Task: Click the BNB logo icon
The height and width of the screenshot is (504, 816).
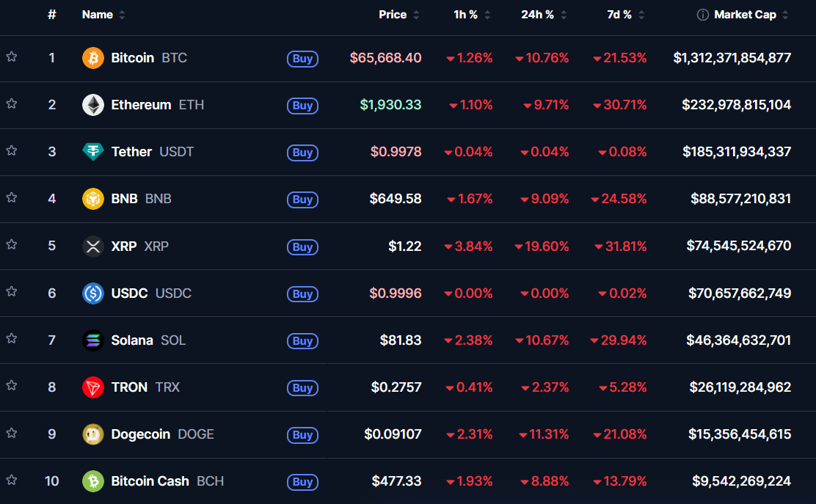Action: (x=93, y=199)
